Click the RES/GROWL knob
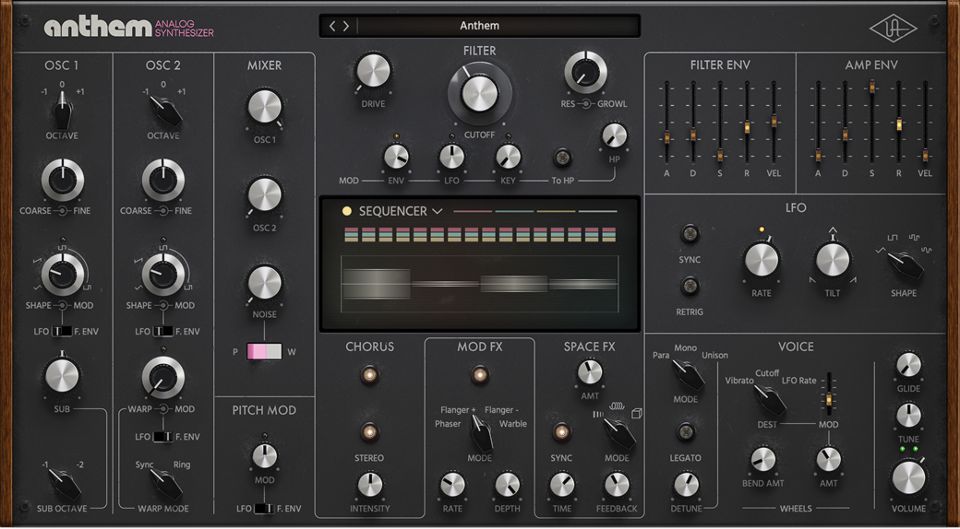This screenshot has height=529, width=960. [585, 72]
